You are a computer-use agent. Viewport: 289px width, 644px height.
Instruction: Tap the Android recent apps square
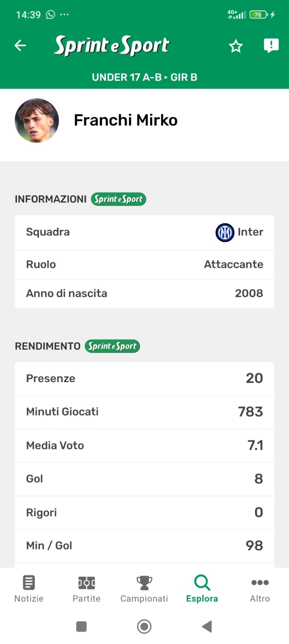tap(81, 626)
